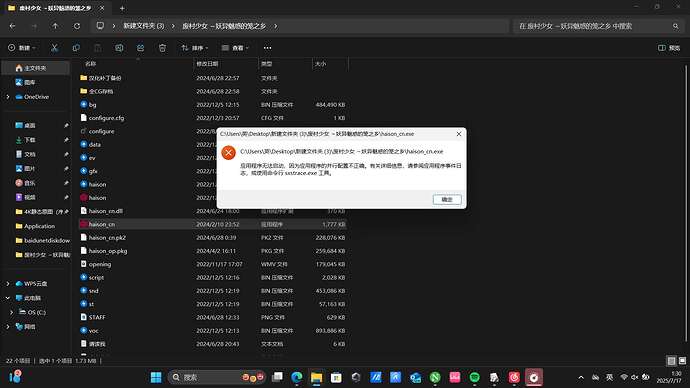Click the OK button in error dialog

pos(447,200)
